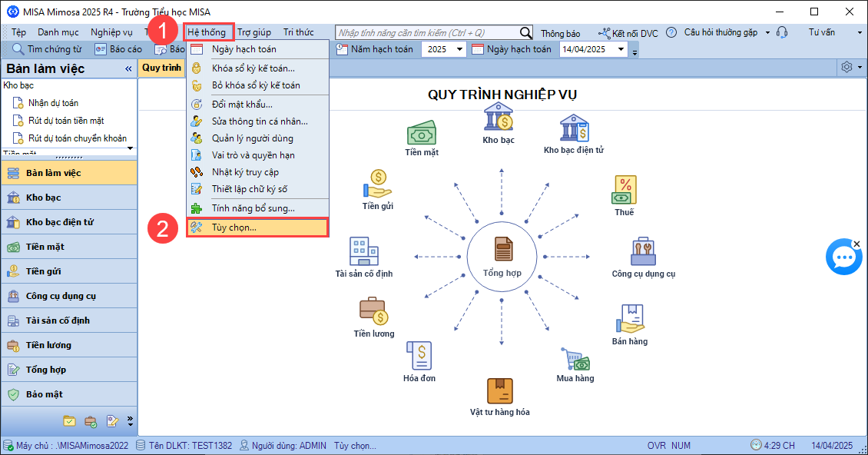The image size is (868, 455).
Task: Click the headset support icon
Action: click(x=782, y=33)
